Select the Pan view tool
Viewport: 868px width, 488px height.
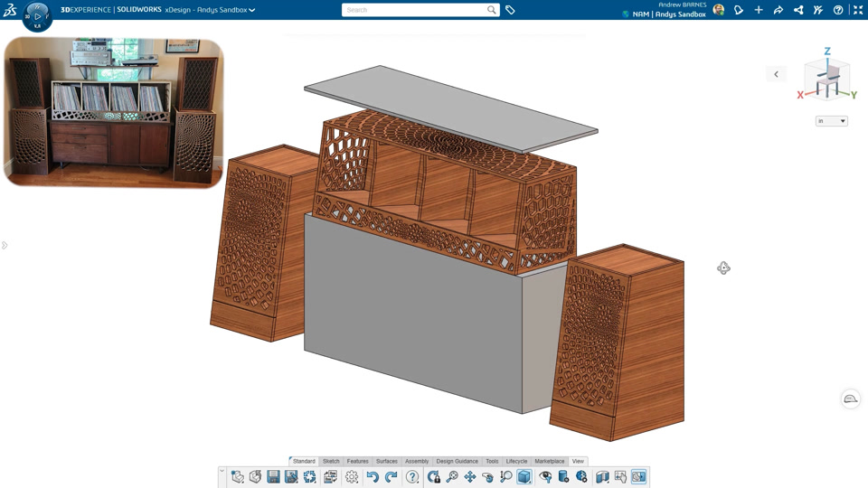(x=470, y=477)
